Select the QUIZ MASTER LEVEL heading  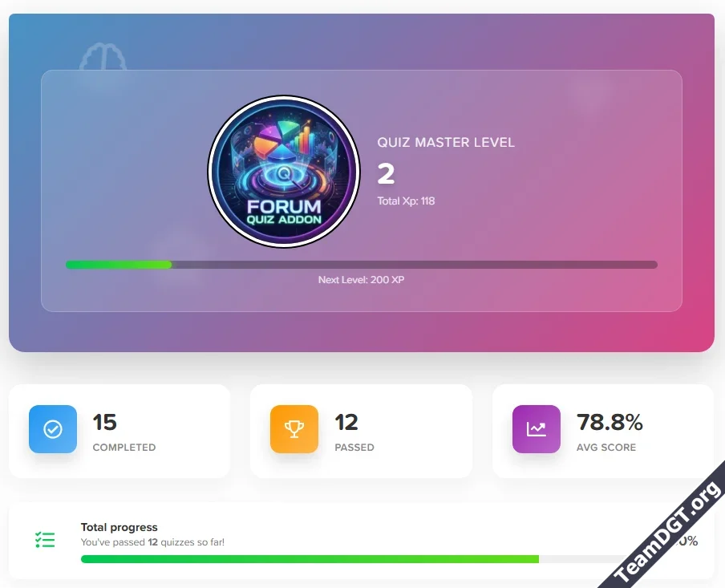446,142
